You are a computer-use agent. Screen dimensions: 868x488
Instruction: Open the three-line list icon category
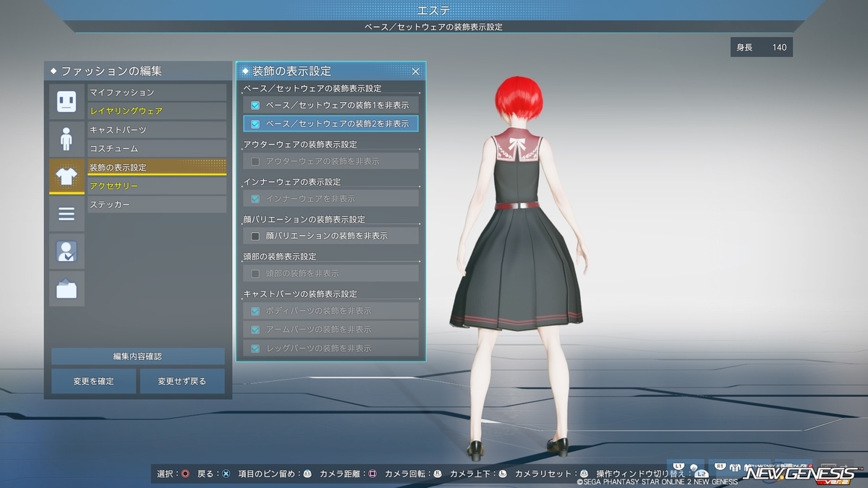67,214
